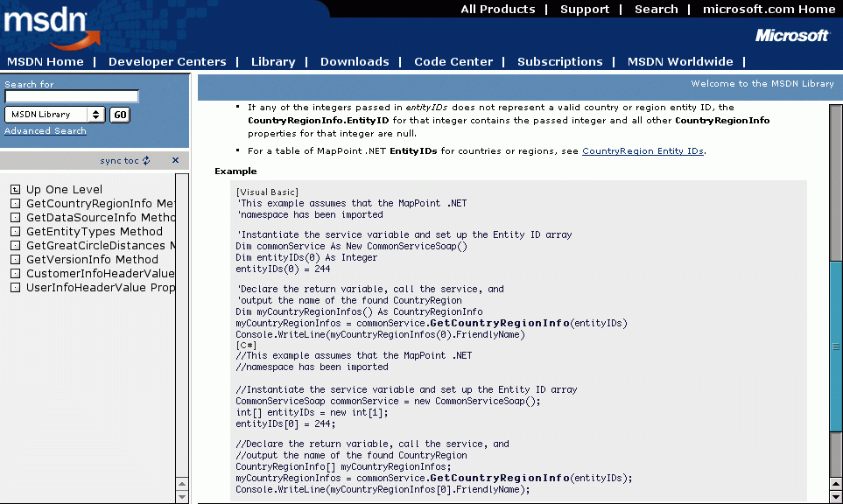The height and width of the screenshot is (504, 843).
Task: Open the Support link in top bar
Action: pos(585,9)
